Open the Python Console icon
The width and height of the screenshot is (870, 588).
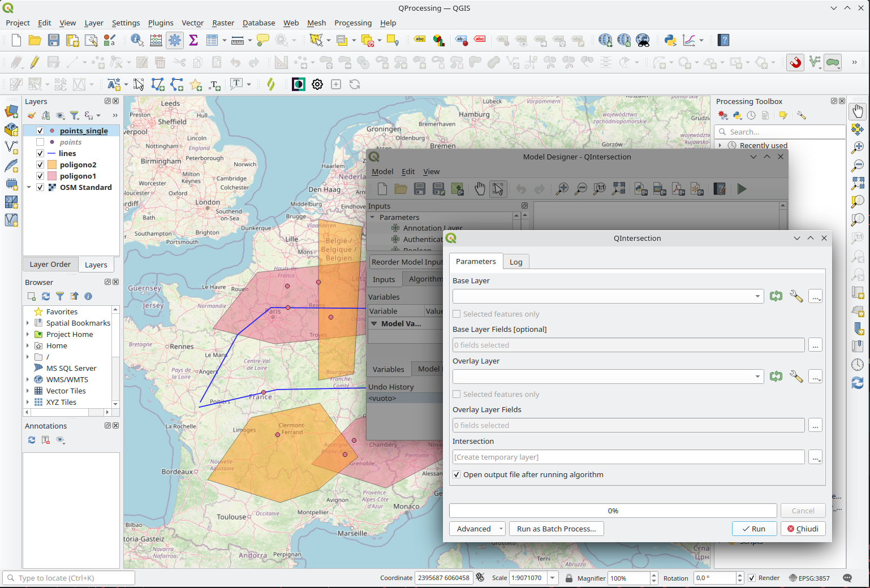pos(670,40)
